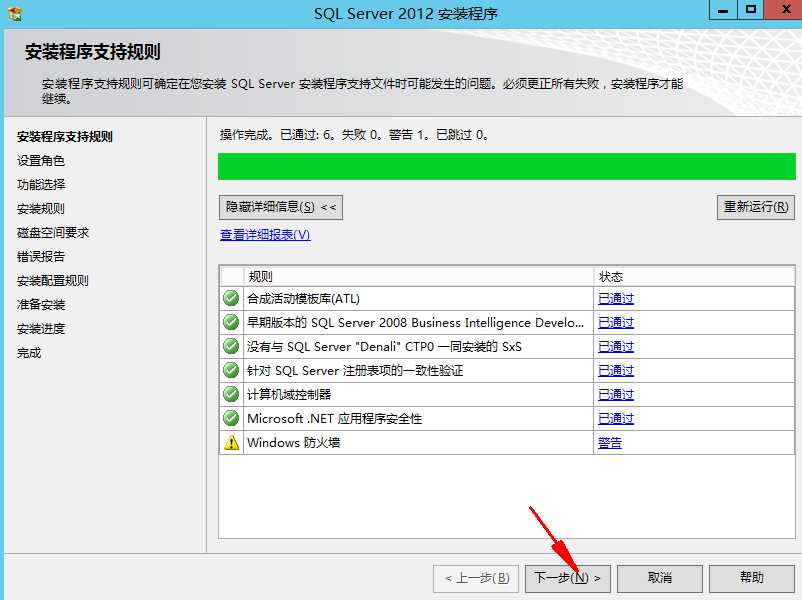Screen dimensions: 802x600
Task: Open 已通过 link for SQL Server 2008 Business Intelligence
Action: 616,322
